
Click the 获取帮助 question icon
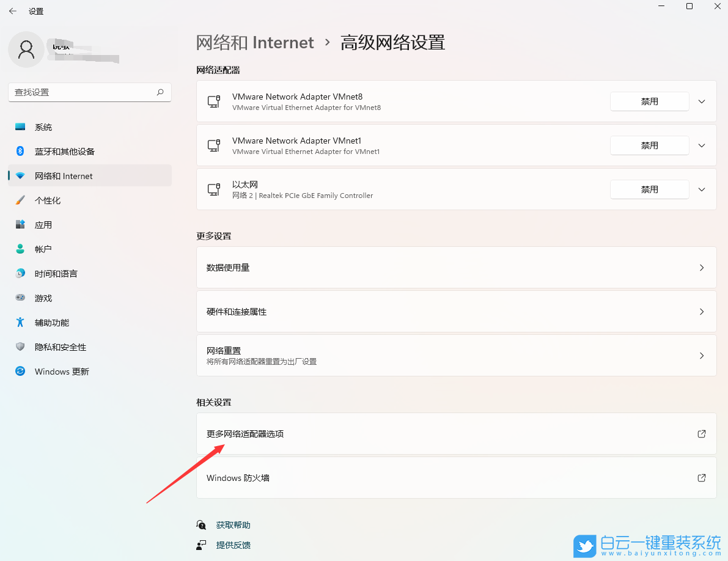201,524
